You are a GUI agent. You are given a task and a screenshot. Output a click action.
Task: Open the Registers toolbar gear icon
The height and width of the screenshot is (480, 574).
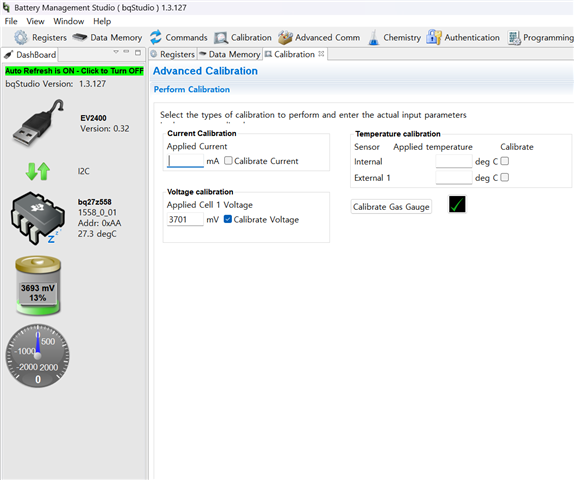point(21,37)
